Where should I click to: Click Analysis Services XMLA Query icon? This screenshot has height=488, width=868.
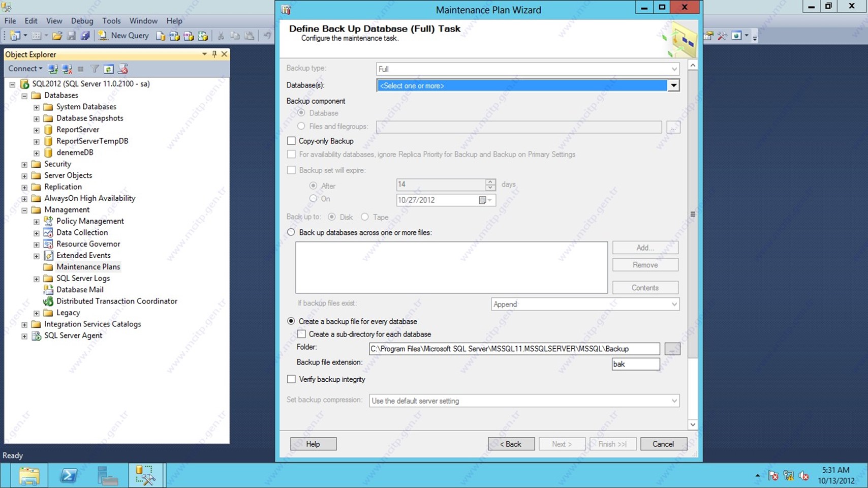[203, 36]
